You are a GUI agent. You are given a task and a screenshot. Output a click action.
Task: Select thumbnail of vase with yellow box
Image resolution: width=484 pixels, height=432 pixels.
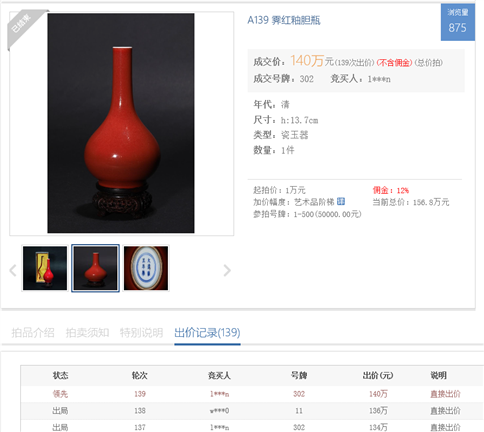click(45, 268)
